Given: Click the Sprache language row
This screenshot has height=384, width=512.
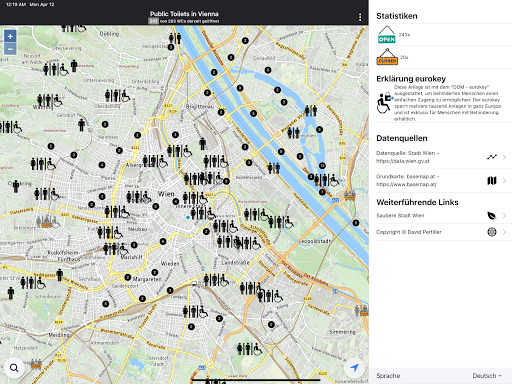Looking at the screenshot, I should [440, 376].
